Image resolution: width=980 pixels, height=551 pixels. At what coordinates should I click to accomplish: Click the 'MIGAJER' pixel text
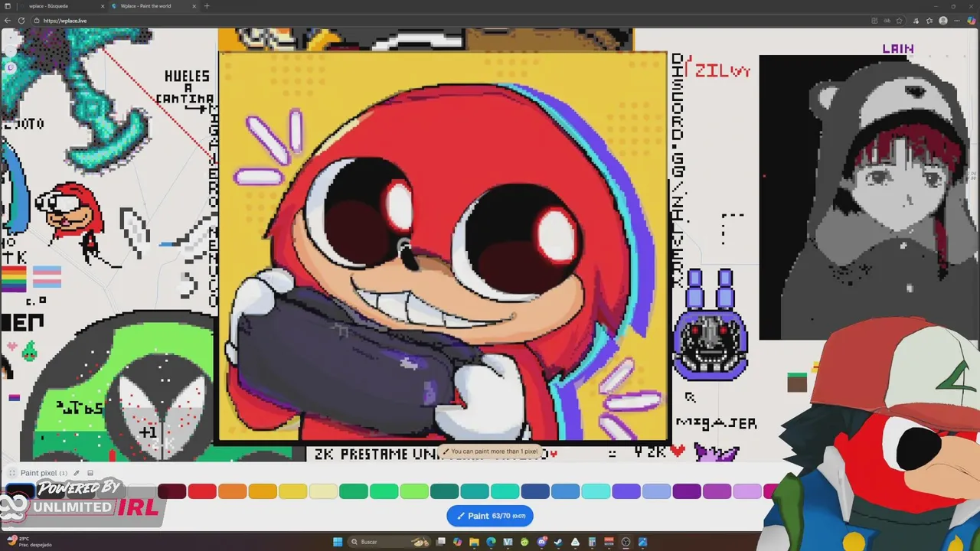click(x=716, y=423)
